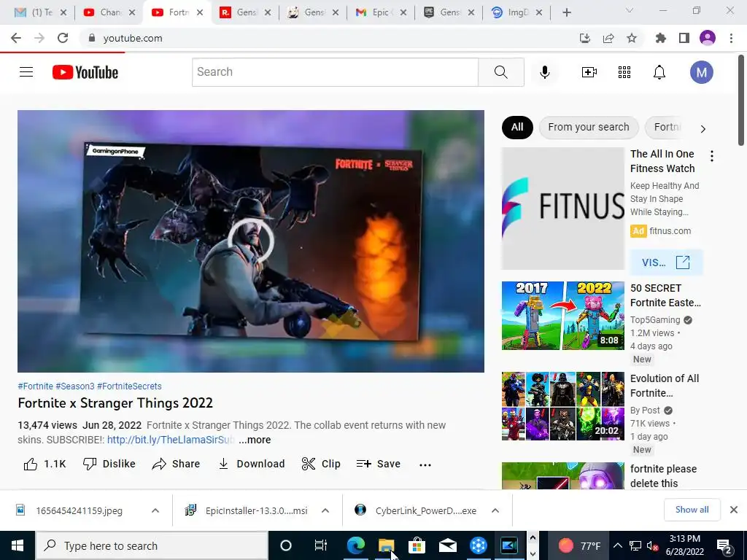Open a new browser tab
The width and height of the screenshot is (747, 560).
pyautogui.click(x=566, y=12)
